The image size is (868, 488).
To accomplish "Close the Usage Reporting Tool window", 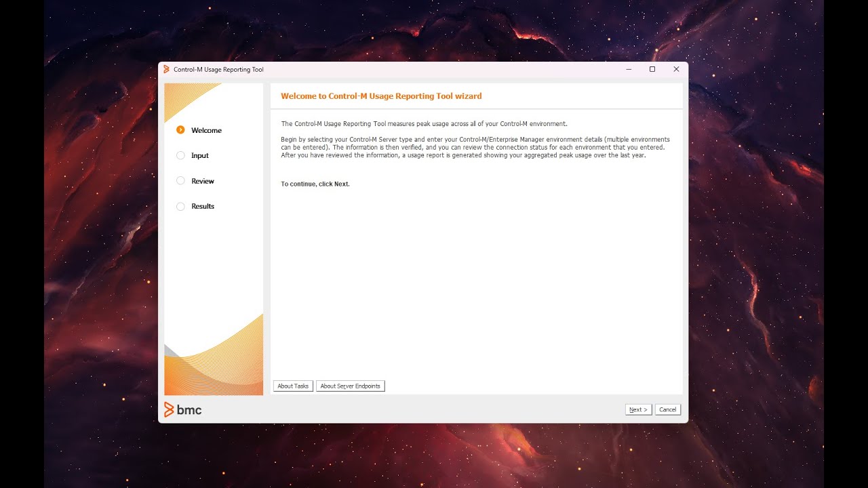I will (676, 69).
